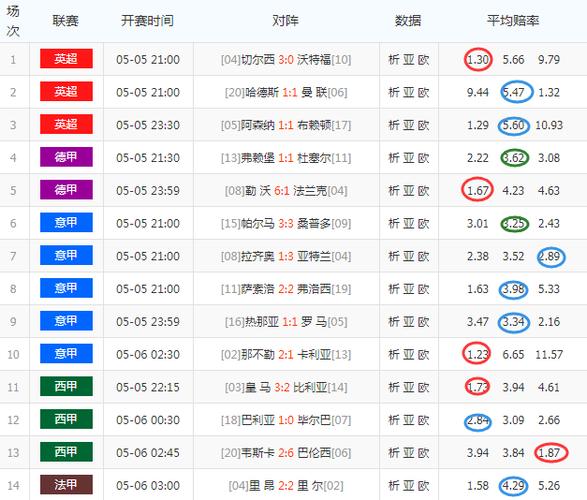Select circled 1.87 away odds in row 13
Viewport: 587px width, 500px height.
click(x=551, y=453)
